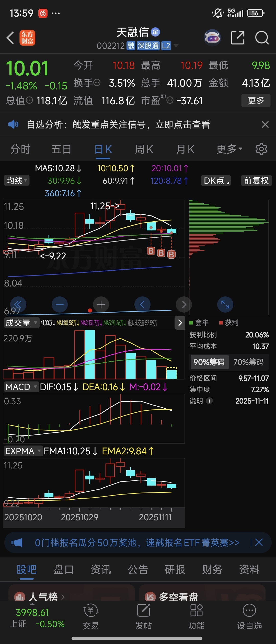Zoom in chart with plus button
The height and width of the screenshot is (644, 276).
coord(101,304)
